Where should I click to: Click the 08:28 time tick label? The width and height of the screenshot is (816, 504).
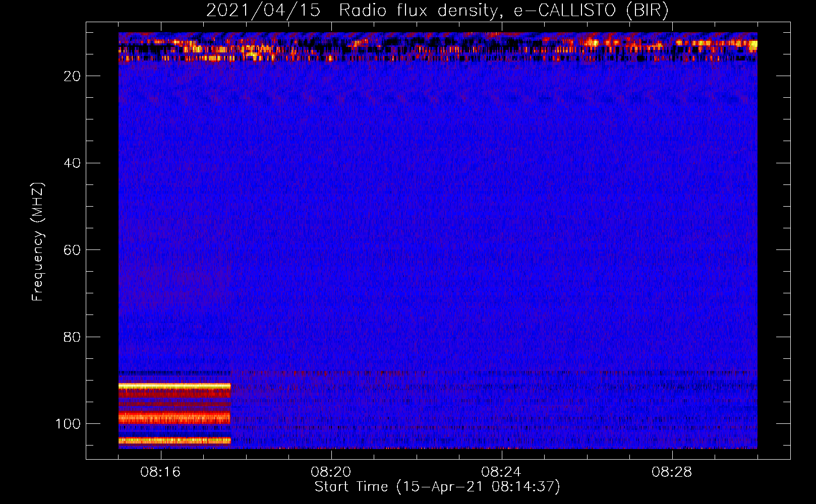[672, 472]
